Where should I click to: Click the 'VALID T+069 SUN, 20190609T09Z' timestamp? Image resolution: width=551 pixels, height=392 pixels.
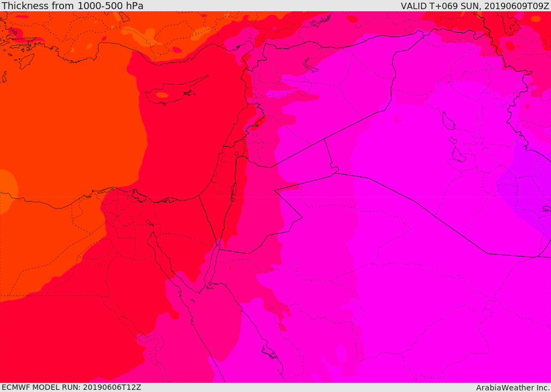click(475, 5)
